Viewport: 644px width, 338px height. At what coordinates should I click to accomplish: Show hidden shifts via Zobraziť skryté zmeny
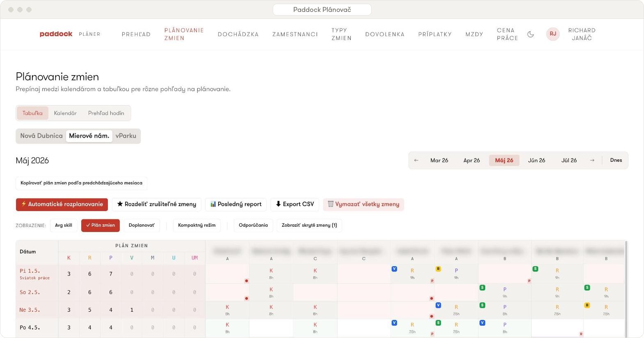[309, 225]
